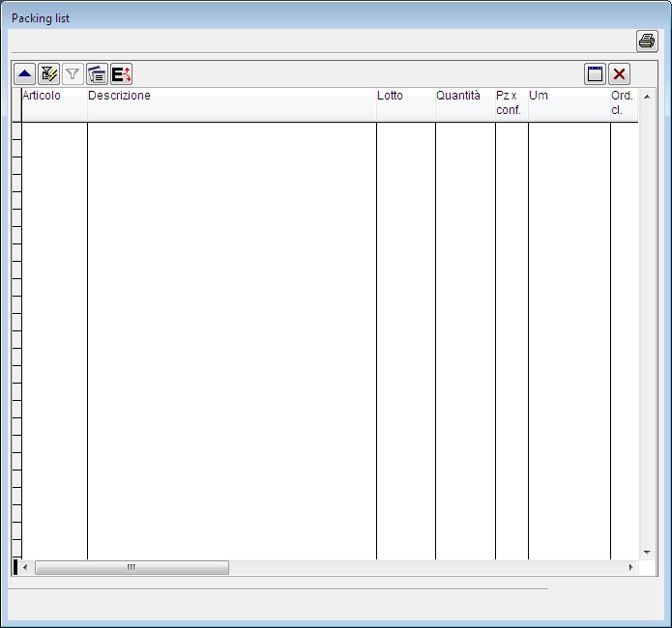Click the Ord. cl. column header

click(624, 103)
